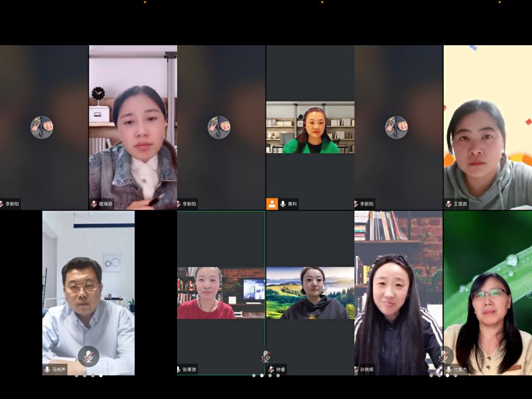Open 李新阳's avatar in the leftmost tile
This screenshot has width=532, height=399.
(x=42, y=127)
